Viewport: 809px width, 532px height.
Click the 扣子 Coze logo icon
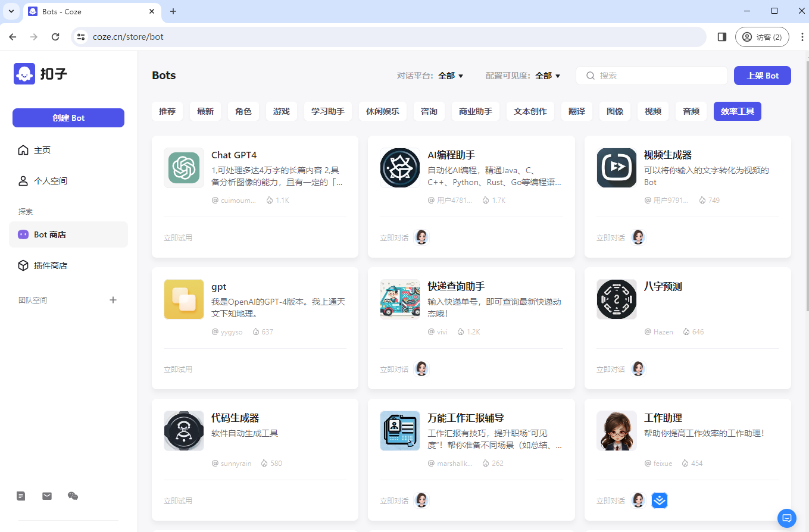(x=24, y=74)
